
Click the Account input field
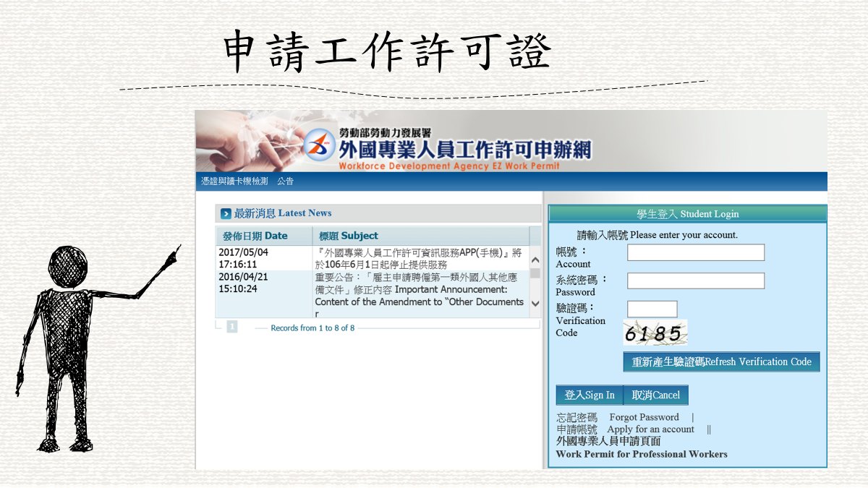(695, 252)
